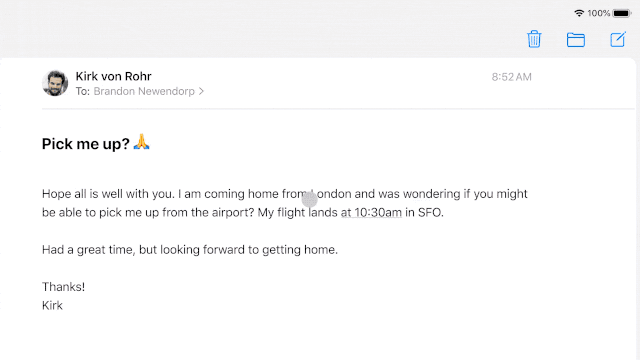Open recipient Brandon Newendorp's contact
The width and height of the screenshot is (640, 360).
144,91
